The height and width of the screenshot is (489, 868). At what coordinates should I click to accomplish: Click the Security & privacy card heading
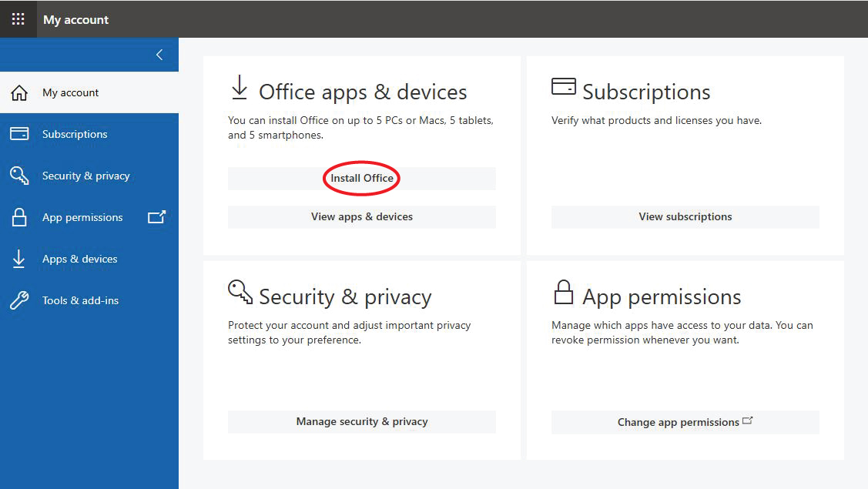[x=345, y=296]
